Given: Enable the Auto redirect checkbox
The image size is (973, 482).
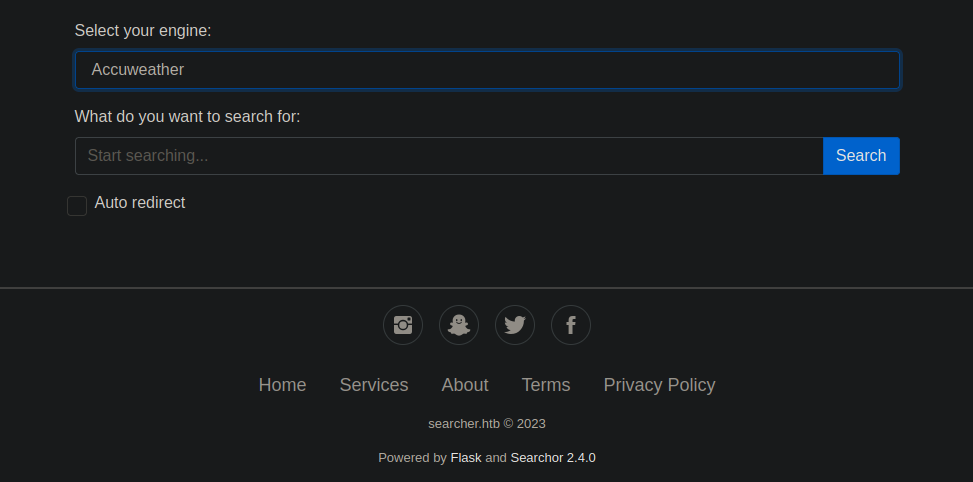Looking at the screenshot, I should pos(77,206).
